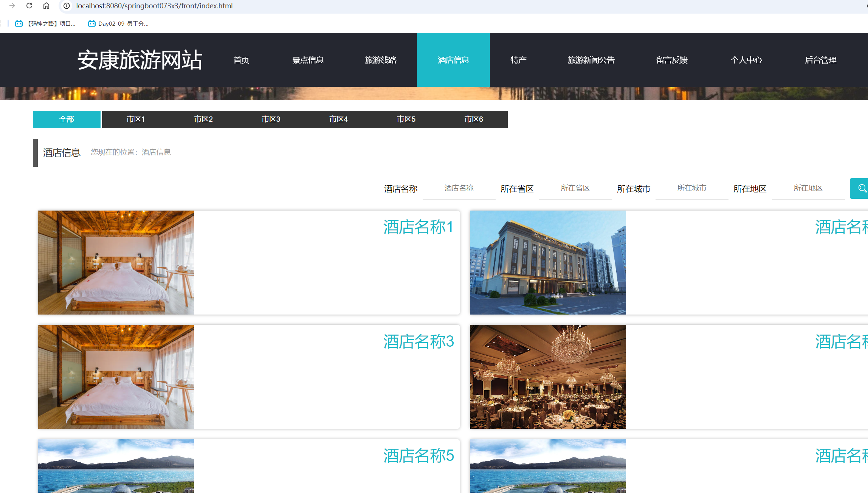This screenshot has height=493, width=868.
Task: Click the search magnifier icon
Action: coord(862,188)
